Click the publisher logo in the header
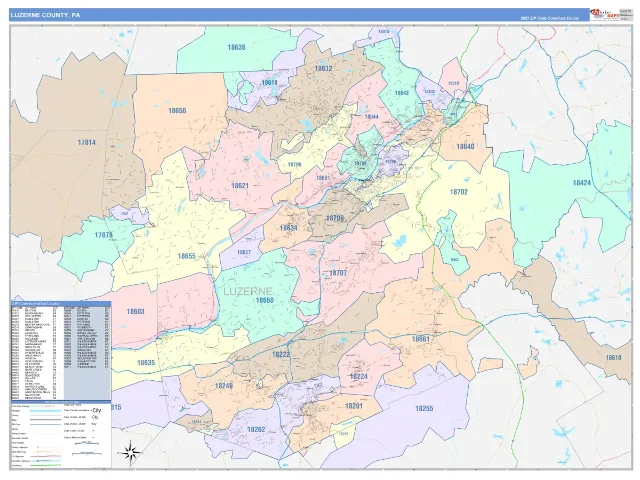 604,14
